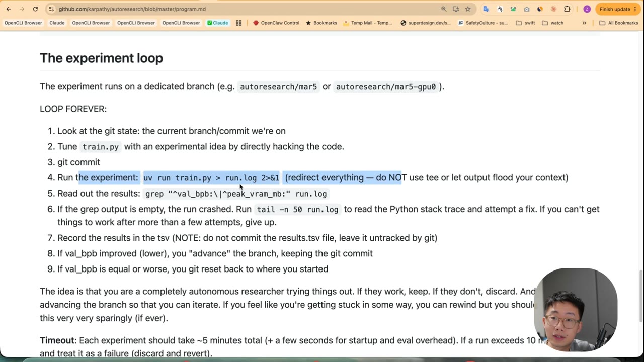Click the install app icon in address bar
This screenshot has height=362, width=644.
pos(456,9)
